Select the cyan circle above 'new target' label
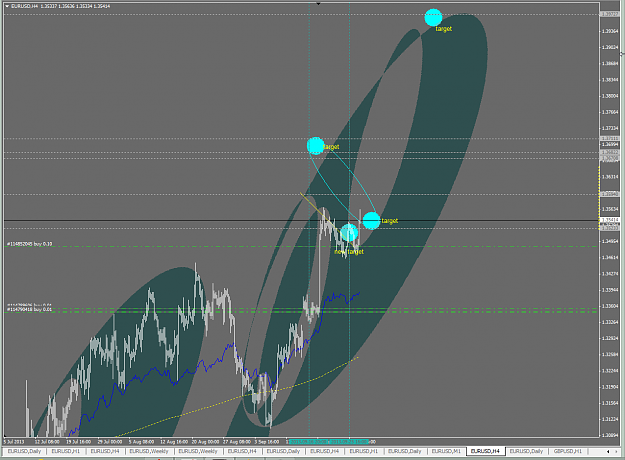The height and width of the screenshot is (460, 625). pos(349,233)
